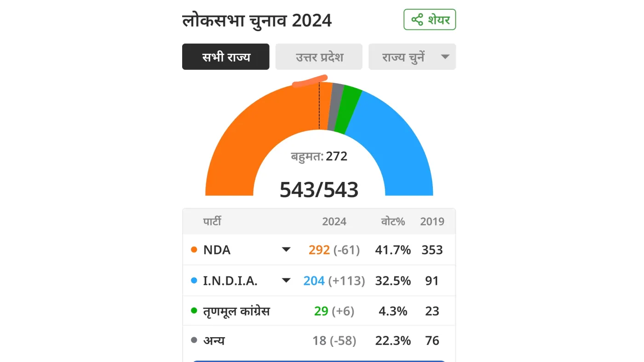The width and height of the screenshot is (644, 362).
Task: Click the grey अन्य party dot
Action: (x=194, y=340)
